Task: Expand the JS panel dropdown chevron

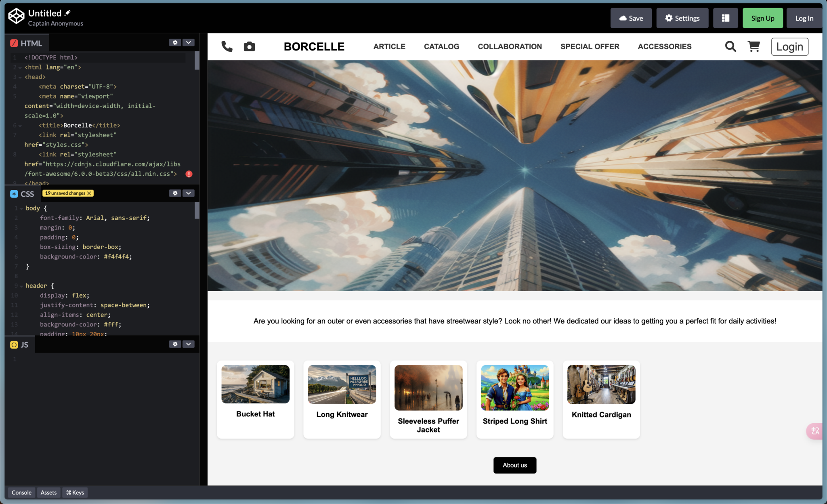Action: pyautogui.click(x=189, y=344)
